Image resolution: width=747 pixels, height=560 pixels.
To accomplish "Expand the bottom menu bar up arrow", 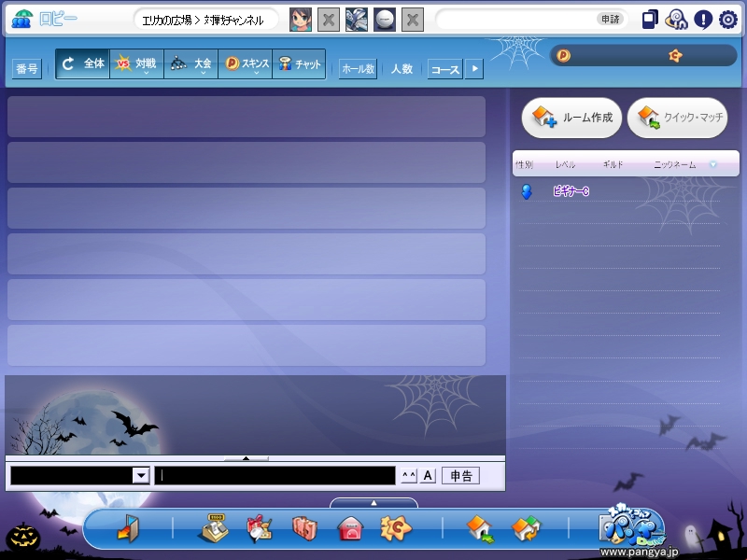I will (x=374, y=503).
